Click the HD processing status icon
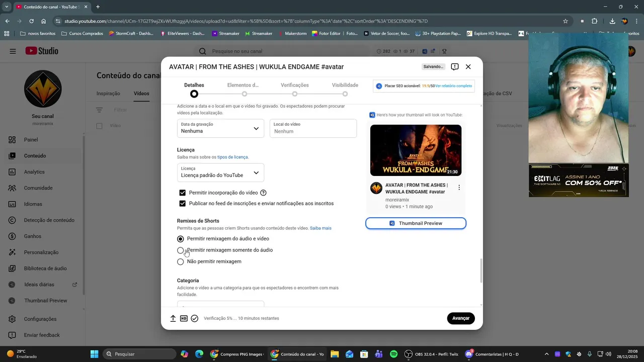644x362 pixels. (184, 318)
